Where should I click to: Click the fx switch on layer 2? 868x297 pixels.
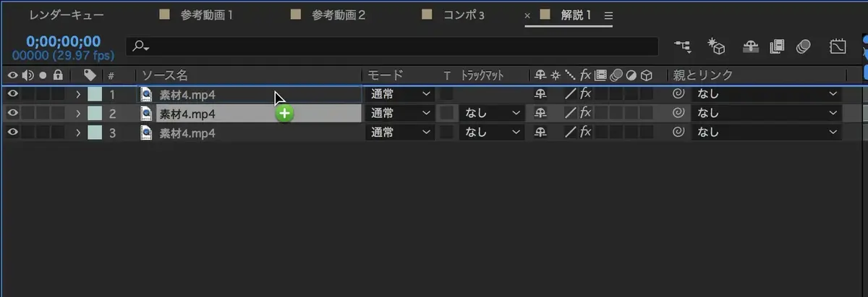[585, 113]
